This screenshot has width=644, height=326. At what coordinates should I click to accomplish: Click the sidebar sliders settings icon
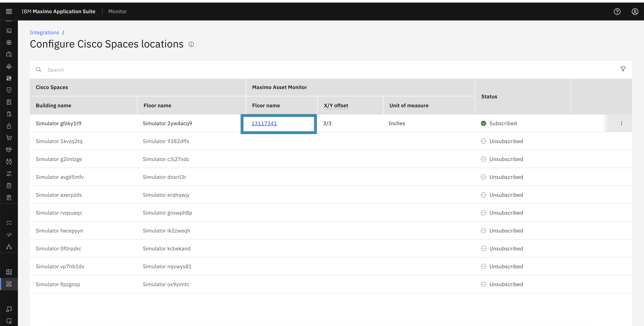click(x=9, y=173)
